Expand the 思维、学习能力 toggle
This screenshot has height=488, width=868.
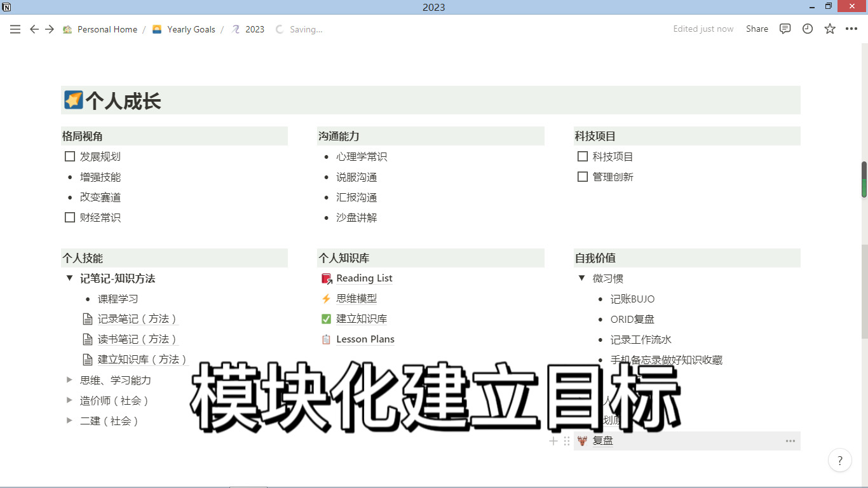70,380
